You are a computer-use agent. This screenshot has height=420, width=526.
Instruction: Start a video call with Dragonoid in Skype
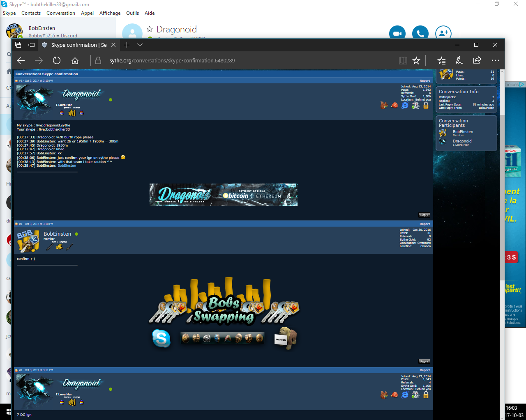click(397, 33)
